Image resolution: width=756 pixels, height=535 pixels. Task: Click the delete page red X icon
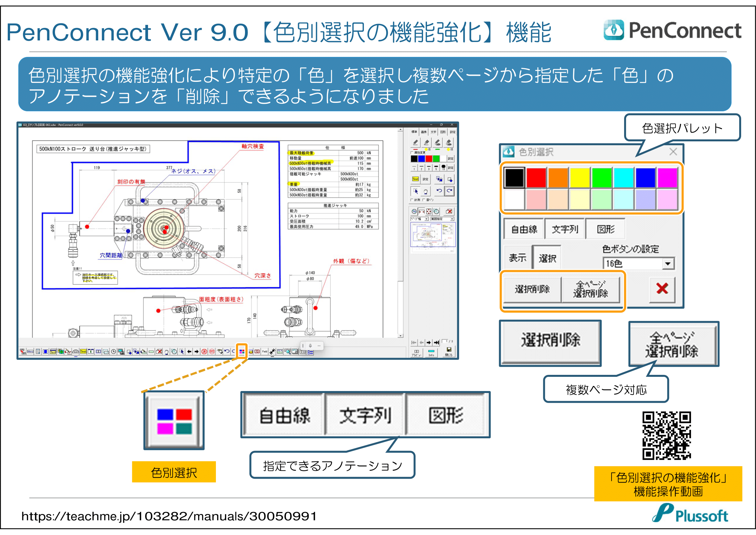[x=449, y=212]
